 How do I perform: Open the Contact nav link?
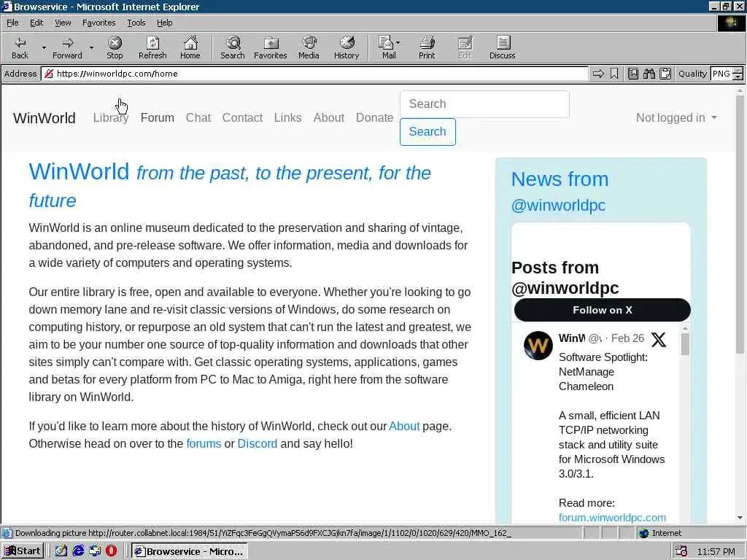tap(242, 117)
